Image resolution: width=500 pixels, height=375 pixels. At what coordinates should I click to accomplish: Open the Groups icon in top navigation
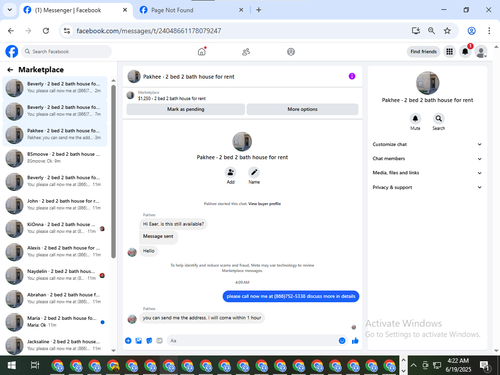coord(291,52)
